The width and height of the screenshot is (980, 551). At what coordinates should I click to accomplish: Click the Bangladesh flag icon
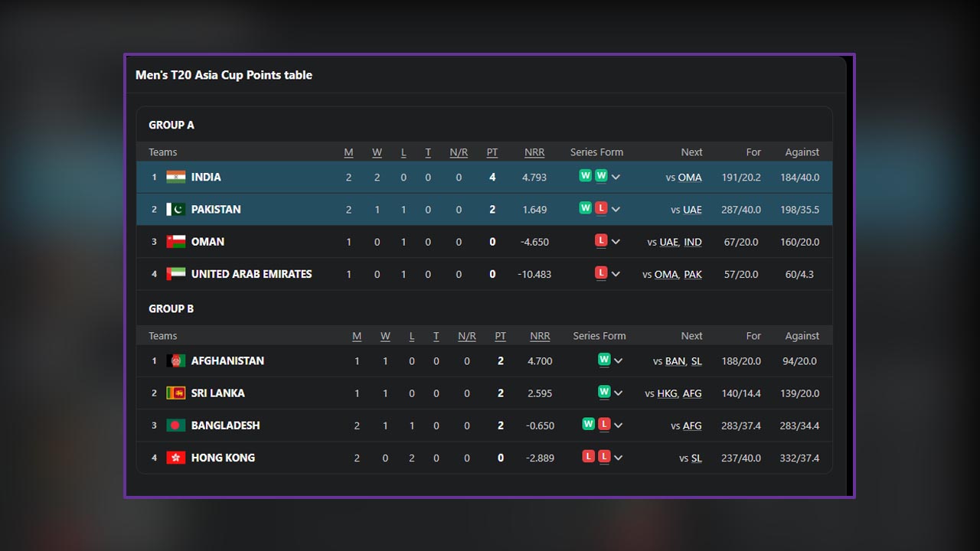176,425
